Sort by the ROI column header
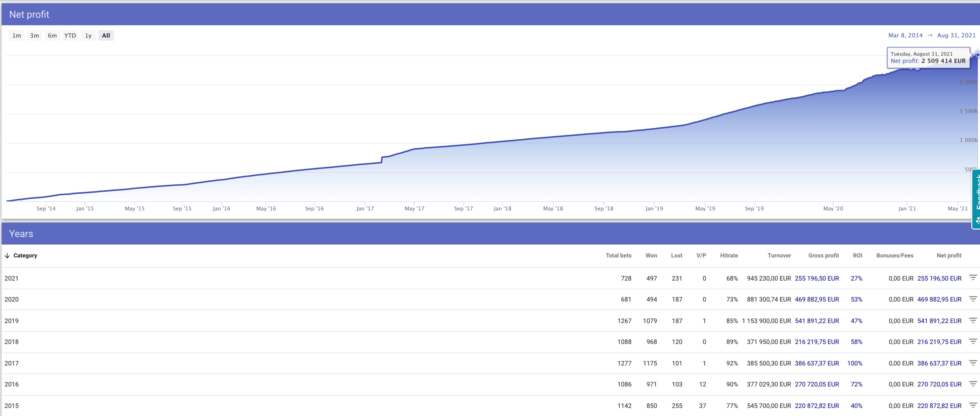 [857, 255]
